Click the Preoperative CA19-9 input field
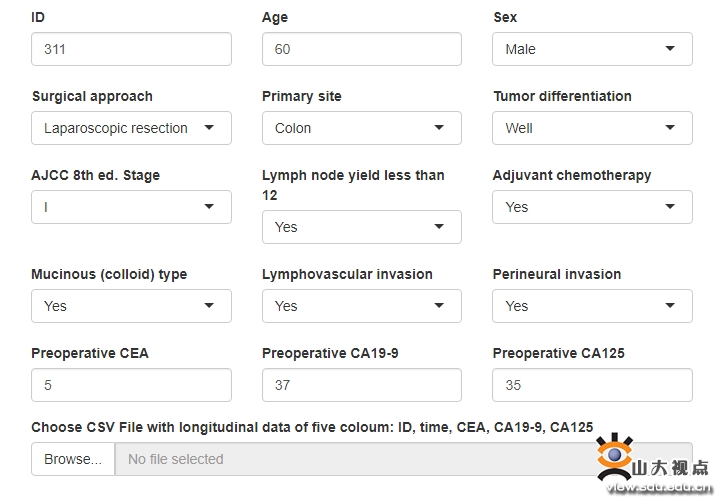This screenshot has width=715, height=497. (361, 385)
